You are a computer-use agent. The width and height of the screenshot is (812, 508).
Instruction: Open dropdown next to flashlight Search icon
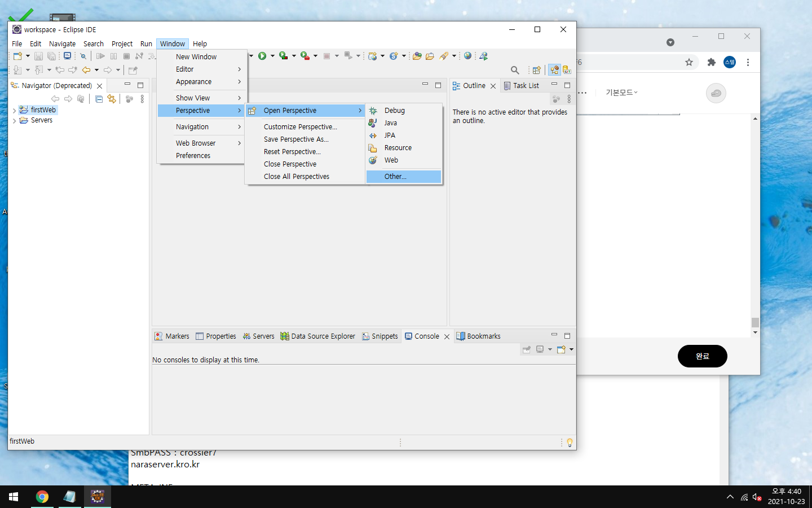tap(454, 56)
